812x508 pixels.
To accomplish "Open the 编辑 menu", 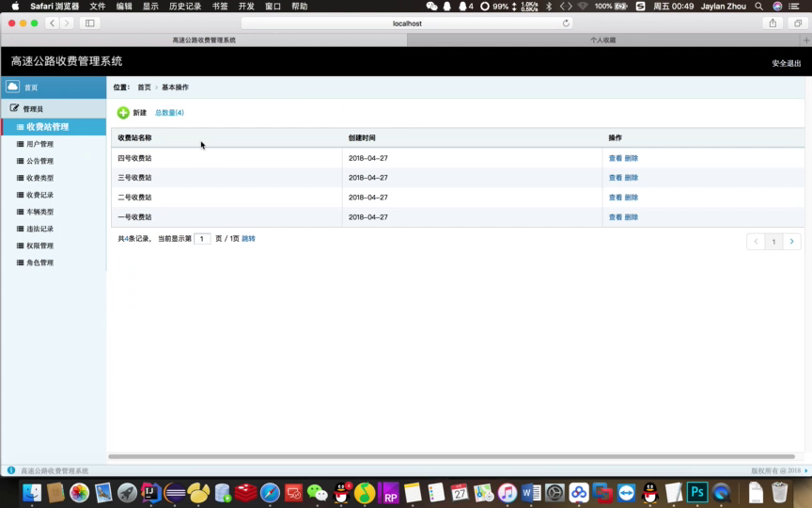I will (x=124, y=7).
